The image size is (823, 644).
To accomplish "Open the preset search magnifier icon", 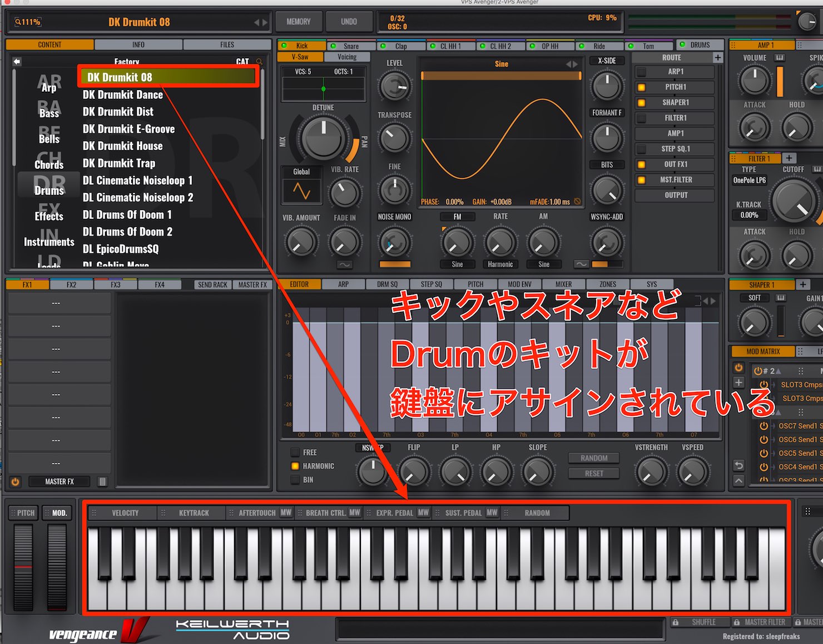I will pyautogui.click(x=259, y=62).
